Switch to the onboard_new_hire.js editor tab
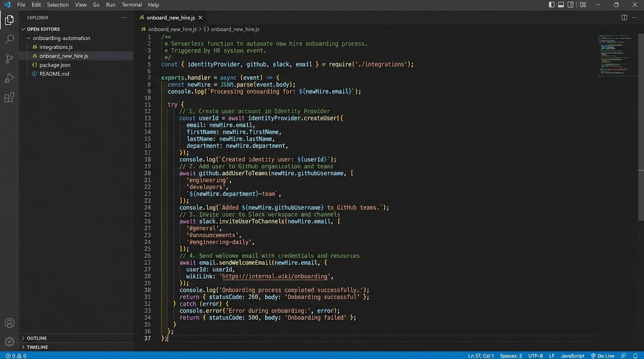 170,17
